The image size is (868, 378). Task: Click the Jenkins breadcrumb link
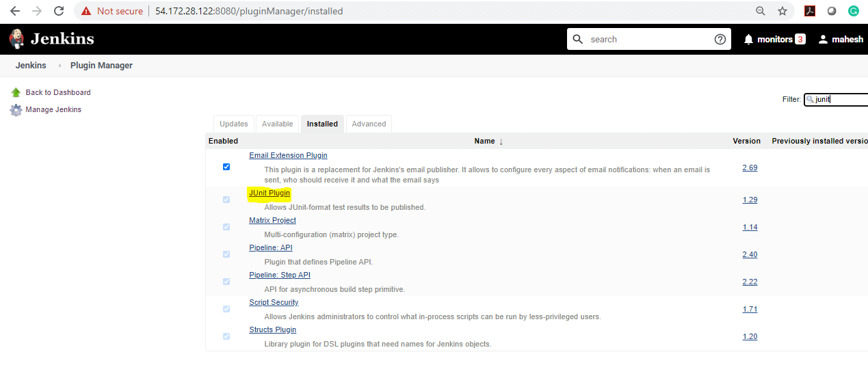(31, 66)
